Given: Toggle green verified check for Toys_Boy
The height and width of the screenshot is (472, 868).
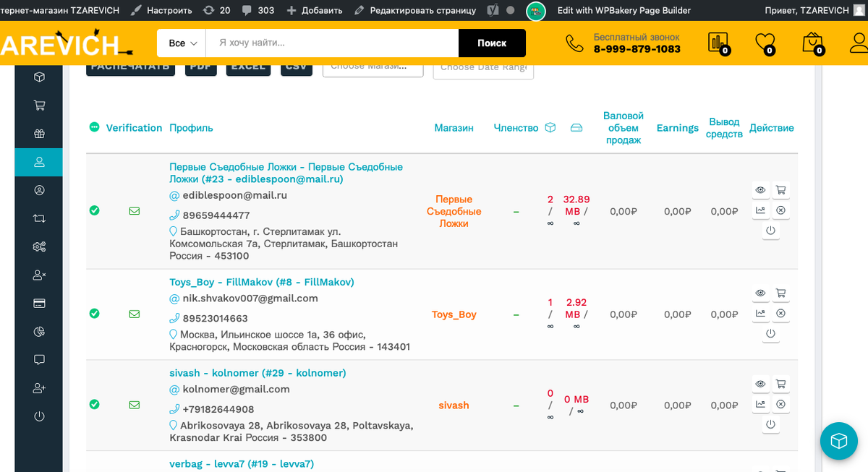Looking at the screenshot, I should click(94, 314).
